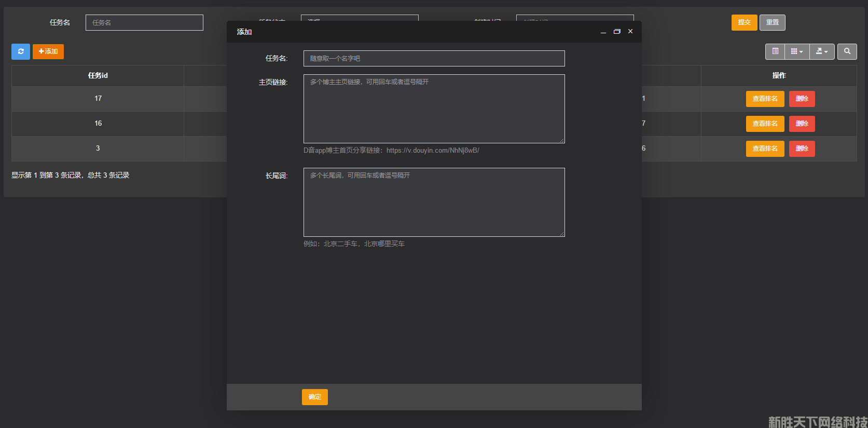Click into the 主页链接 text area
This screenshot has height=428, width=868.
[x=434, y=109]
